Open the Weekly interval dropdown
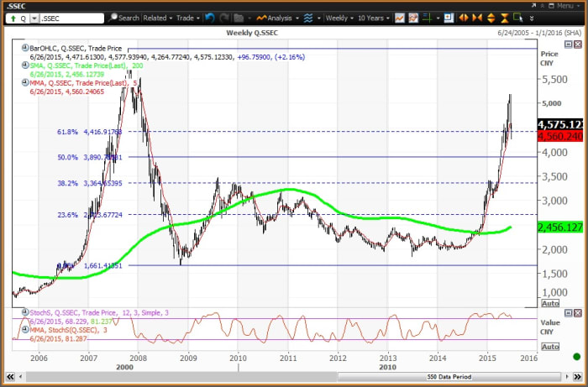The image size is (588, 387). pos(338,18)
